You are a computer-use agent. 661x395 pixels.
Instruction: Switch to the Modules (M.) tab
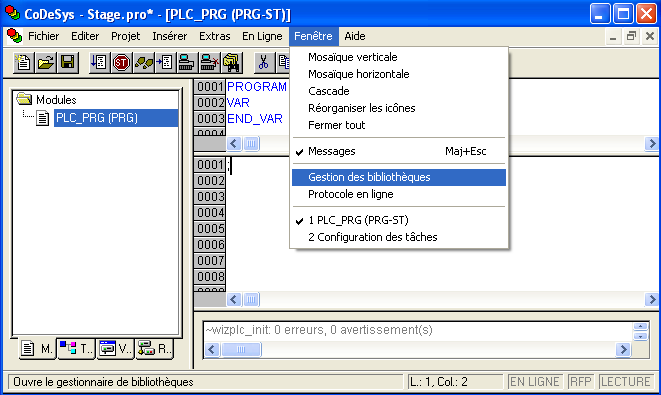click(x=37, y=349)
